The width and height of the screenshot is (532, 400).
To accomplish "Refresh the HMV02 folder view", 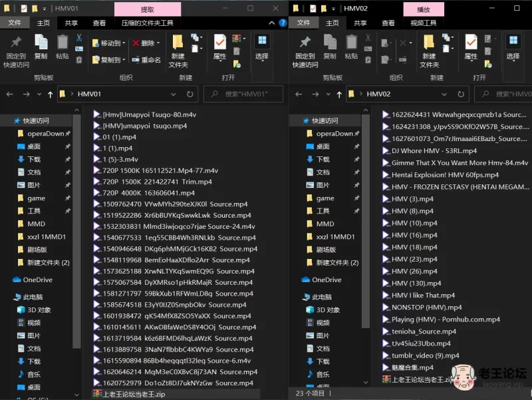I will pos(479,94).
